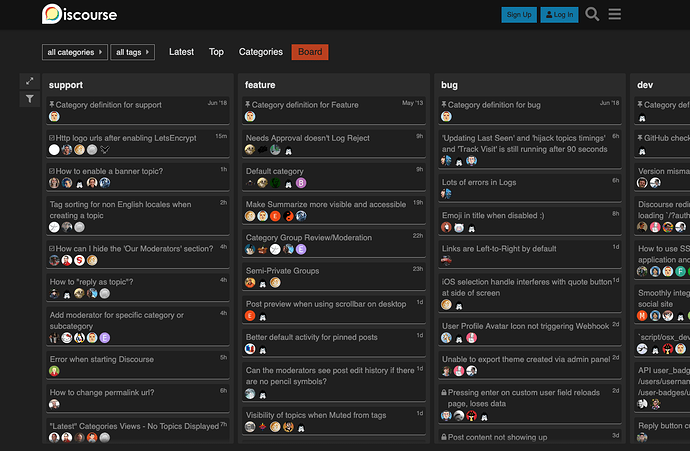Expand the all tags dropdown
Viewport: 690px width, 451px height.
(132, 52)
